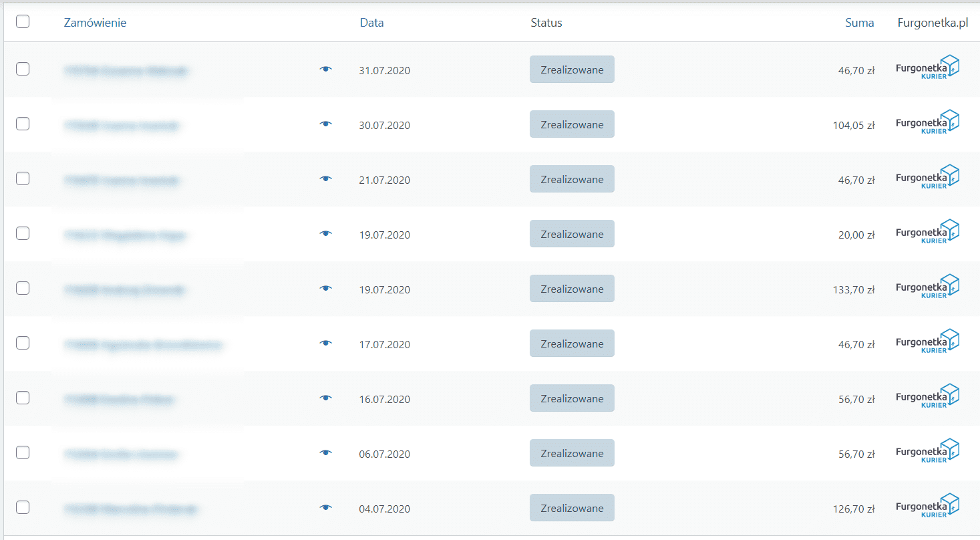
Task: Click Furgonetka Kurier icon in 16.07.2020 row
Action: pyautogui.click(x=927, y=398)
